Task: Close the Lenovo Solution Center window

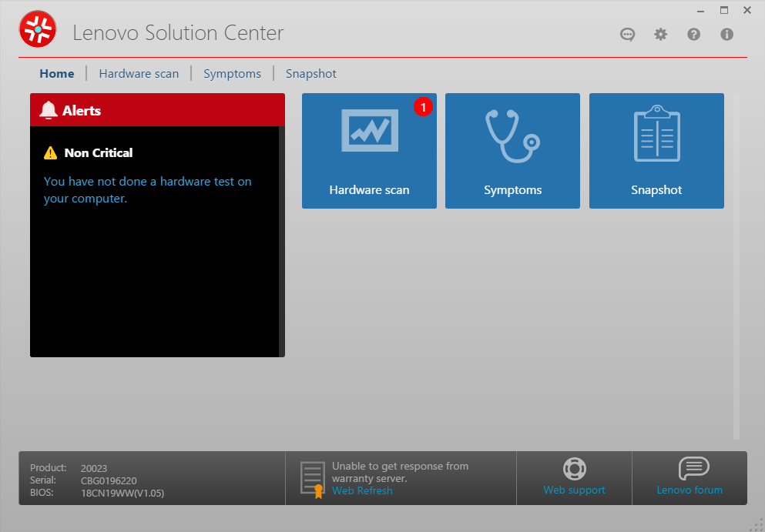Action: pos(747,10)
